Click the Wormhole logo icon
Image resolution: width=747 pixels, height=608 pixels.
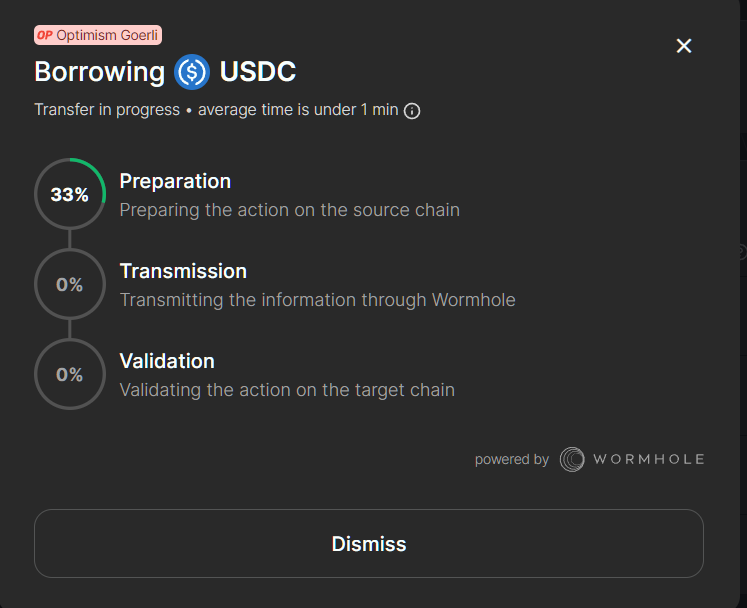pyautogui.click(x=572, y=459)
